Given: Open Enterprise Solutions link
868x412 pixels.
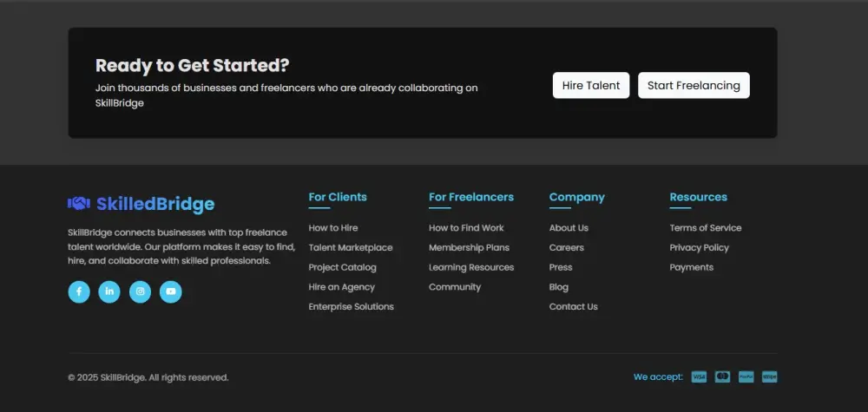Looking at the screenshot, I should [351, 307].
